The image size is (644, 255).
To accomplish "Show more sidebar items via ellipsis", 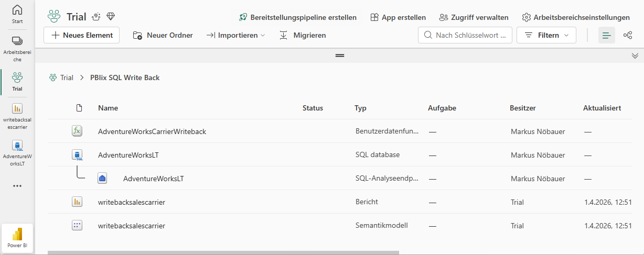I will (x=17, y=186).
